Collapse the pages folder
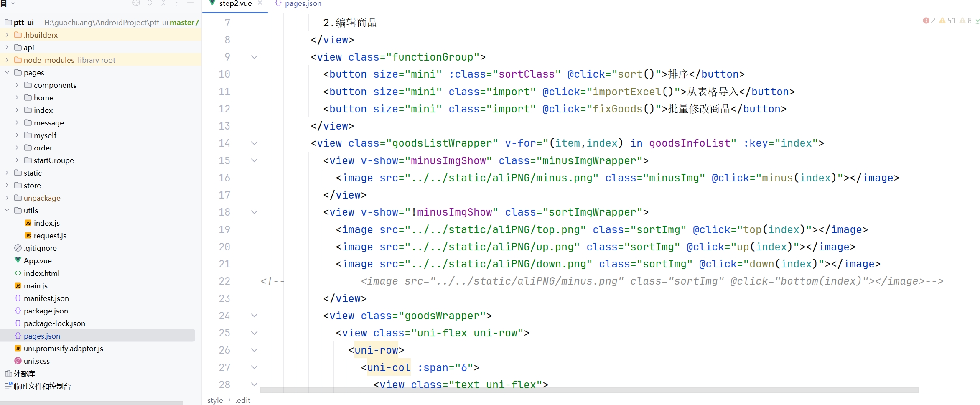 pos(7,72)
